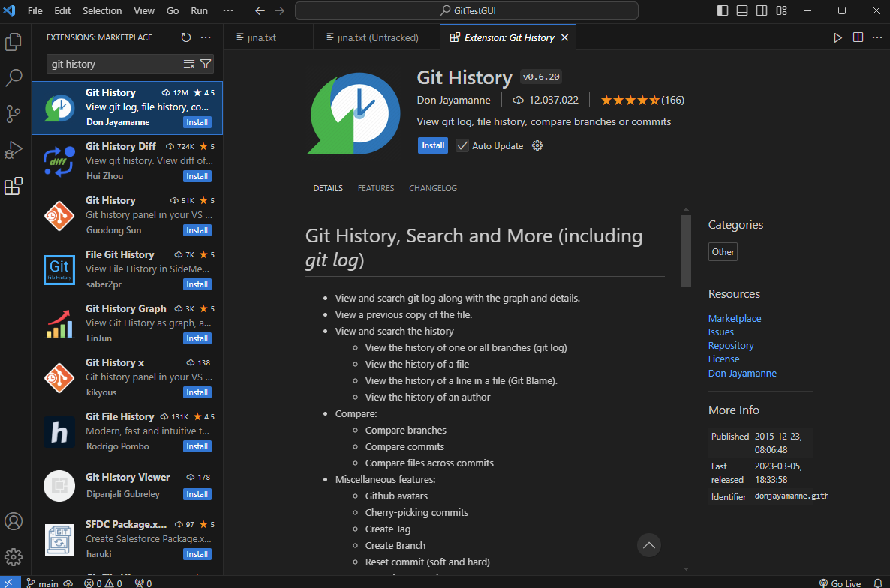
Task: Select Git History x extension by kikyous
Action: pos(127,378)
